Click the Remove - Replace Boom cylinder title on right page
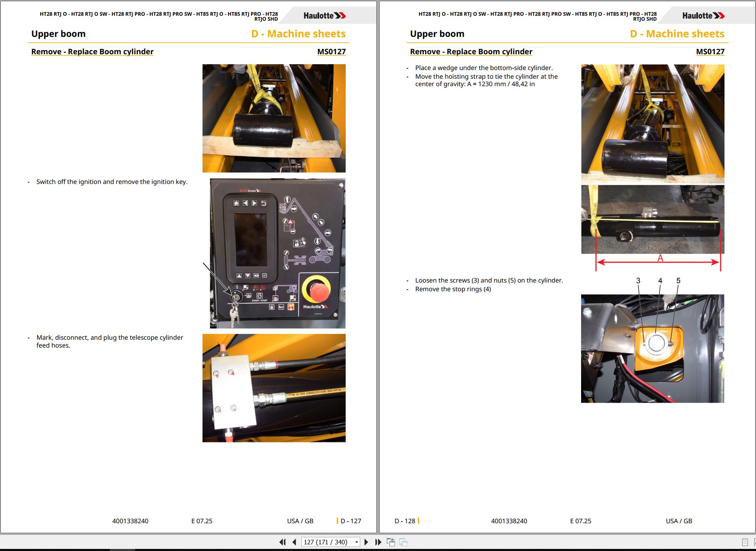756x551 pixels. [x=471, y=51]
